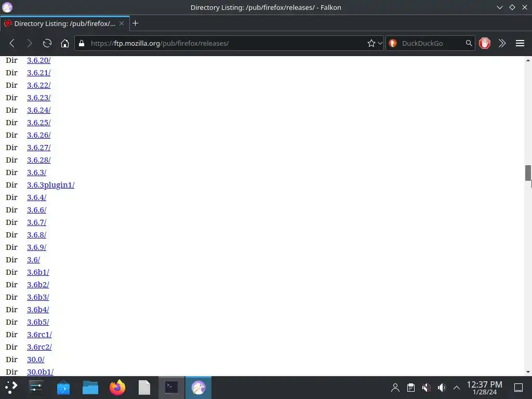Screen dimensions: 532x399
Task: Expand hidden system tray icons arrow
Action: coord(457,388)
